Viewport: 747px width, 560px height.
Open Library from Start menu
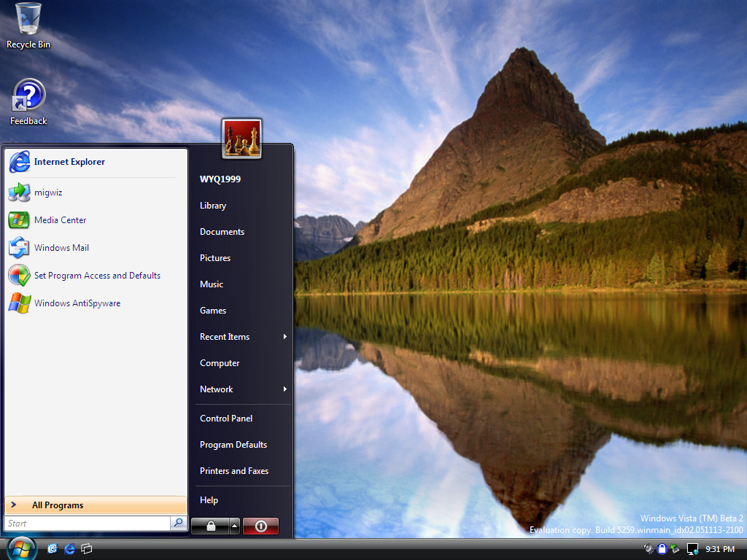(x=213, y=206)
